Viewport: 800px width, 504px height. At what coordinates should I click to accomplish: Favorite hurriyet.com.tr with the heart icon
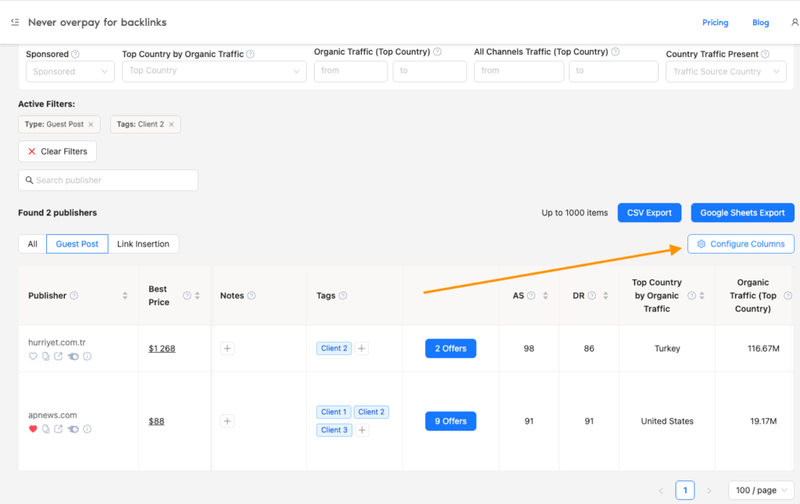[x=33, y=357]
